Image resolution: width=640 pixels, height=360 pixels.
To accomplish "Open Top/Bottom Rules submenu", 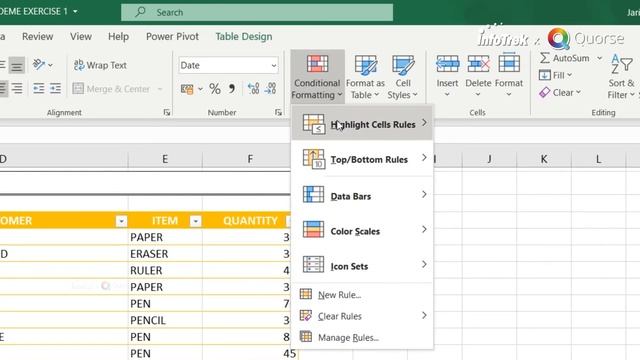I will coord(362,159).
